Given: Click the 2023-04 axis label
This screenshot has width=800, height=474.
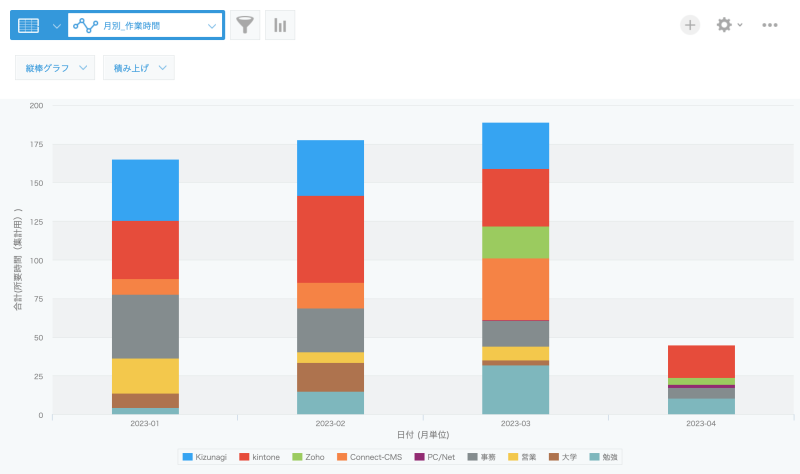Looking at the screenshot, I should [701, 423].
